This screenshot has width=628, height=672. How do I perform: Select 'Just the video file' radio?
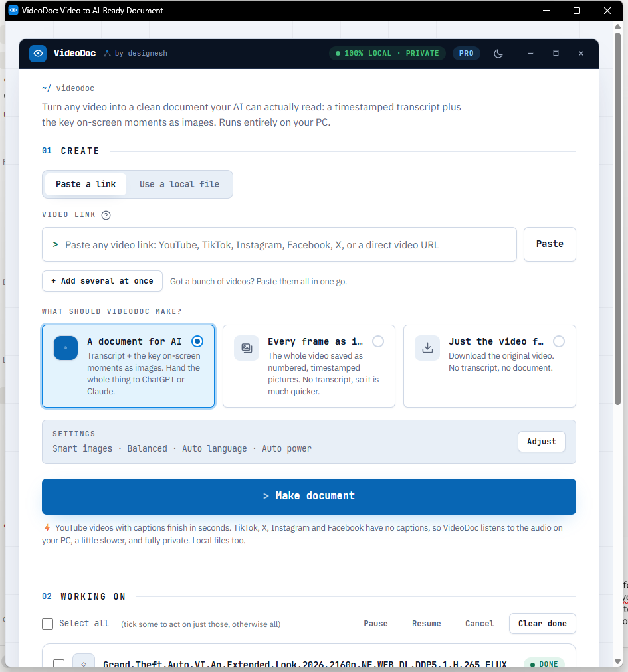(558, 341)
